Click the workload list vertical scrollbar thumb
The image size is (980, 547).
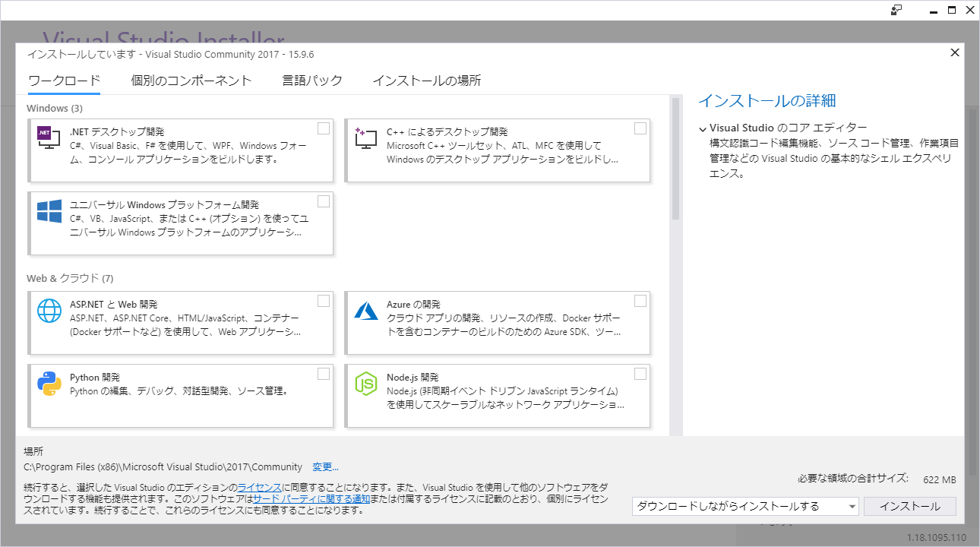coord(675,158)
